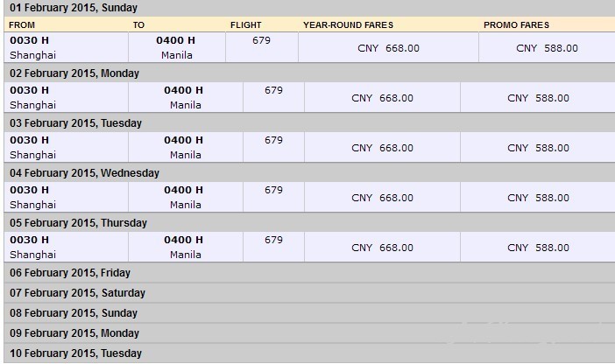
Task: Open the 10 February 2015, Tuesday section
Action: pos(309,353)
